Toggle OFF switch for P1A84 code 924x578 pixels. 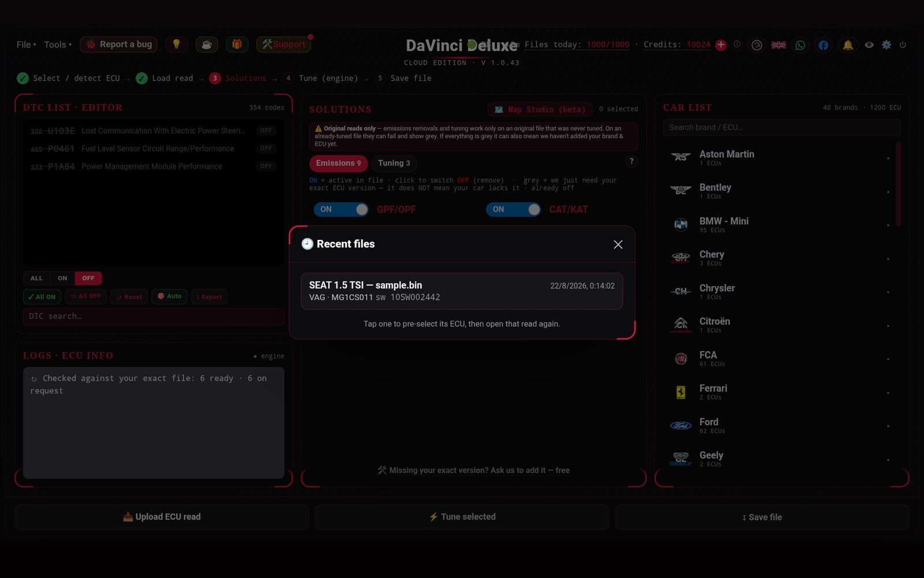[x=266, y=166]
